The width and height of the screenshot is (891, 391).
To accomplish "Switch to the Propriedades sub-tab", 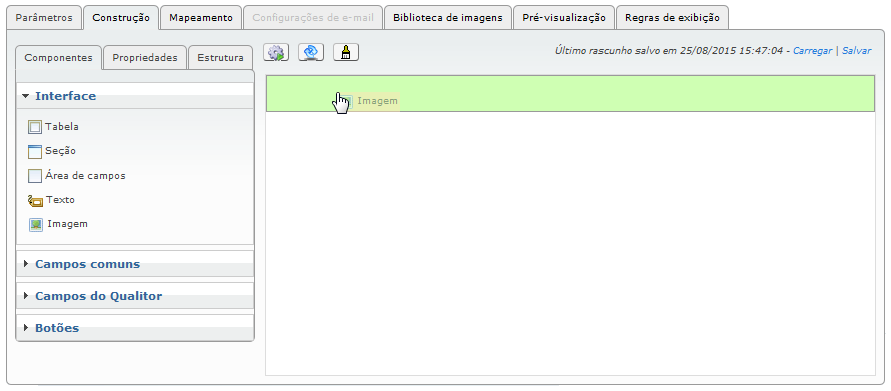I will tap(145, 57).
